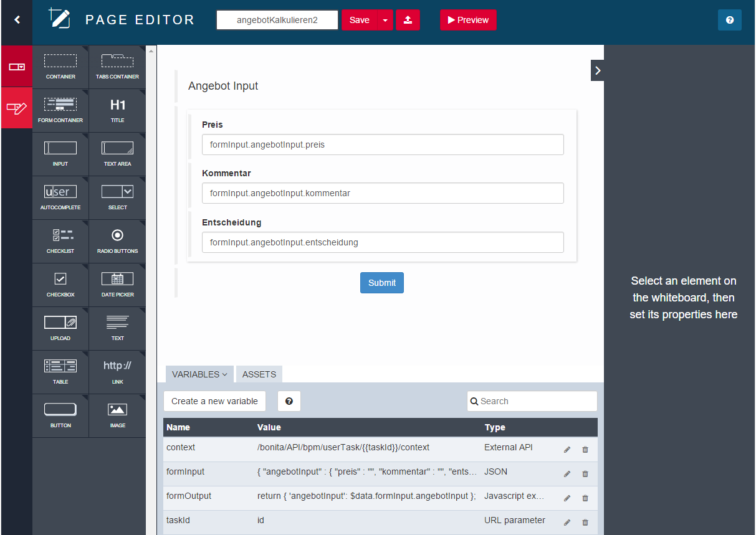This screenshot has width=756, height=535.
Task: Open variables help question icon
Action: 289,401
